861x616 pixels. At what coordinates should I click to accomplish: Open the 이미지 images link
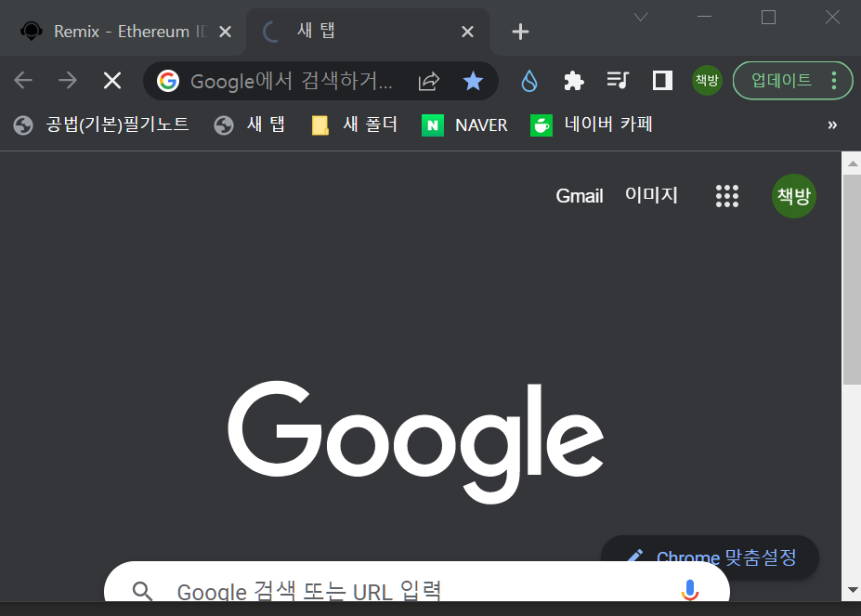coord(651,195)
